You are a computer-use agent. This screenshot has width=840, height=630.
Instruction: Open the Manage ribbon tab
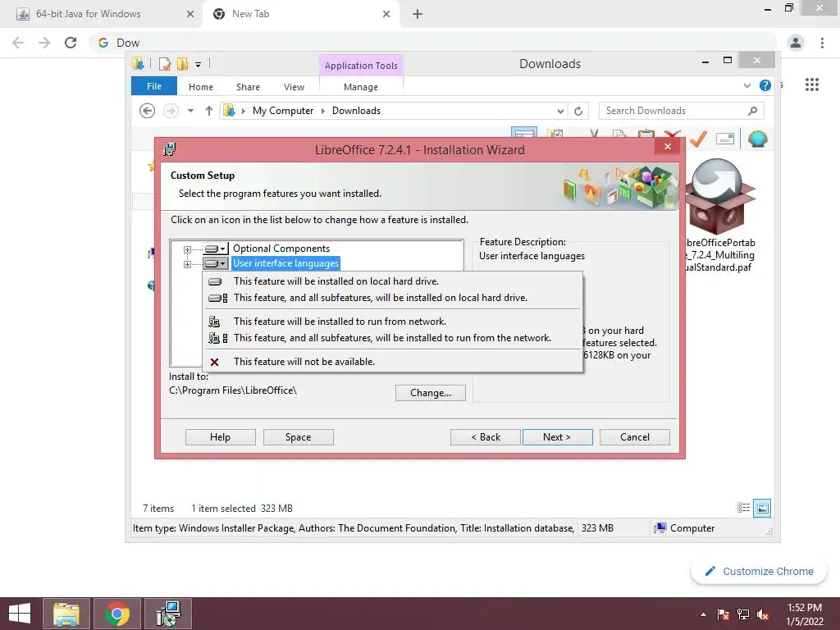361,87
